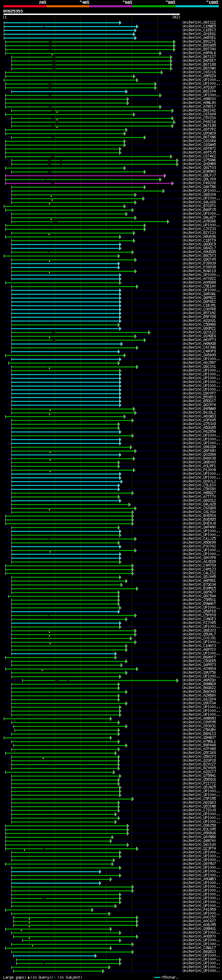
Task: Open hit UniRef100_A8IS22
Action: [199, 23]
